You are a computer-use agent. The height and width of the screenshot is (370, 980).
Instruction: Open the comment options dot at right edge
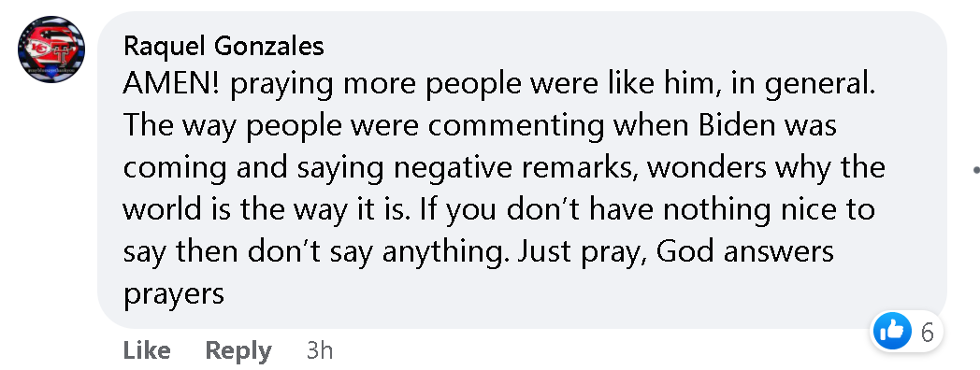click(x=977, y=169)
